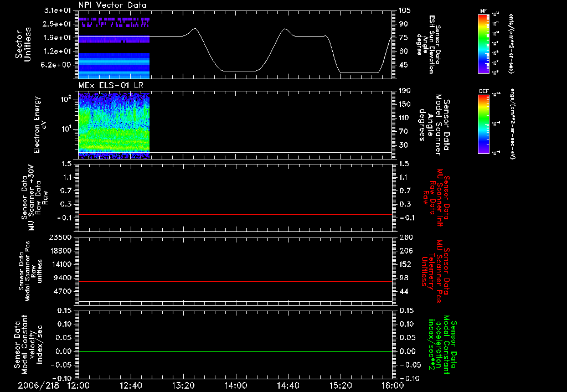Click the '13:20' time axis label

coord(183,386)
